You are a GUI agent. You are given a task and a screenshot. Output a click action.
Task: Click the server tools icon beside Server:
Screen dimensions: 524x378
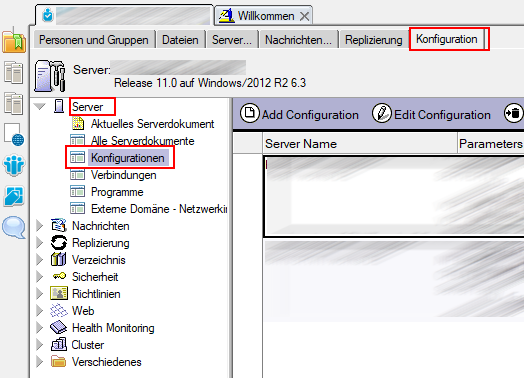pyautogui.click(x=50, y=76)
